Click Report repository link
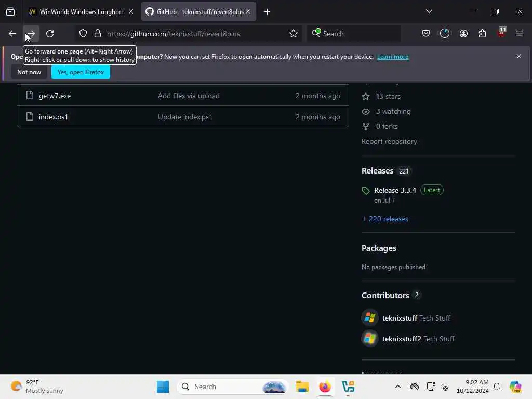Image resolution: width=532 pixels, height=399 pixels. coord(389,141)
